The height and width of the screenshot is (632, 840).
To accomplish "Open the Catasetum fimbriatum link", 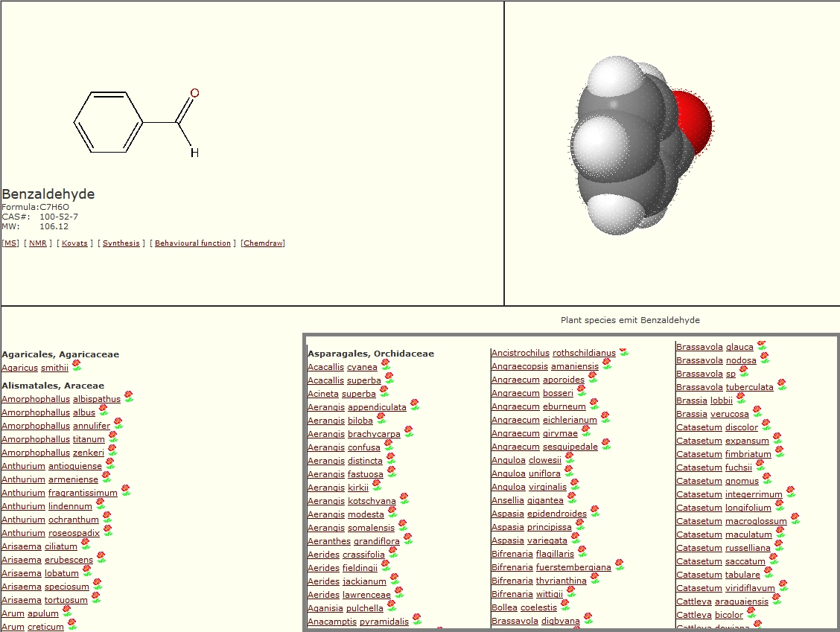I will click(724, 454).
